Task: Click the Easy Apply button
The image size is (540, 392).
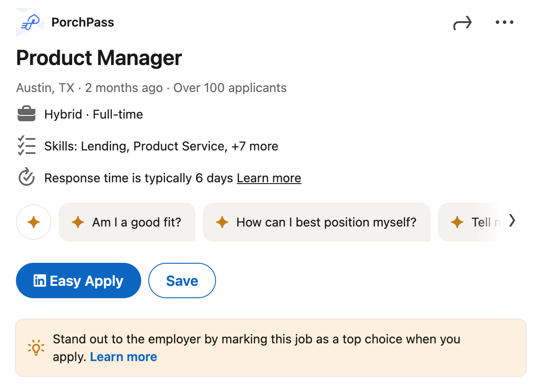Action: (x=78, y=281)
